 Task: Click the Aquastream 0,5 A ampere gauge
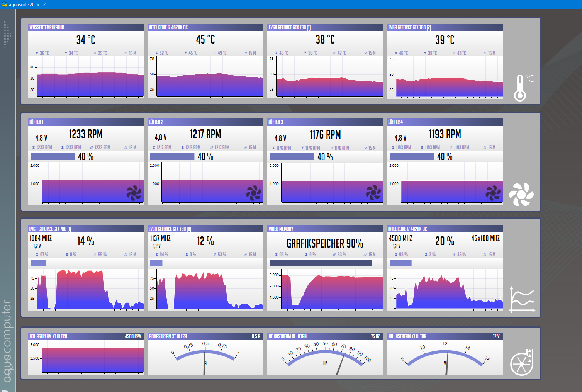205,357
